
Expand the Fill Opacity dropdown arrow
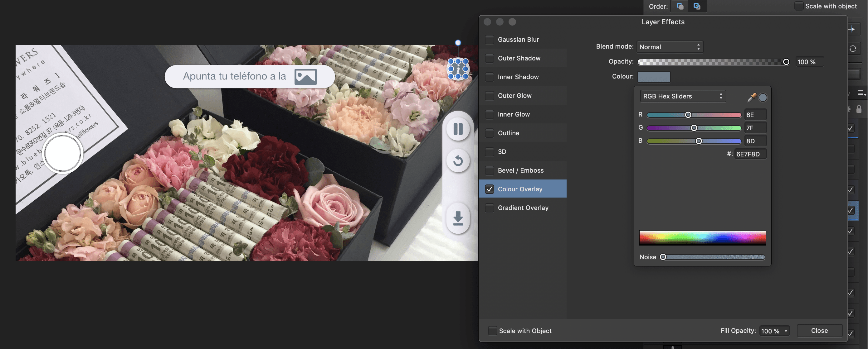point(786,331)
